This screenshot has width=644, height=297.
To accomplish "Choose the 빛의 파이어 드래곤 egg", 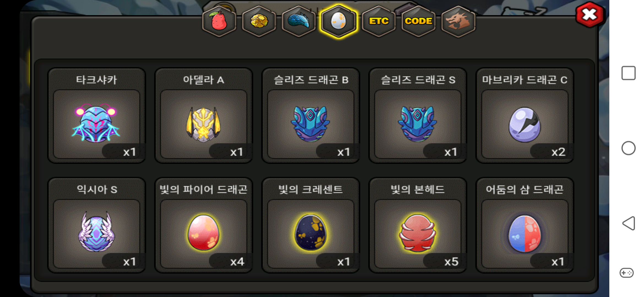I will coord(204,225).
